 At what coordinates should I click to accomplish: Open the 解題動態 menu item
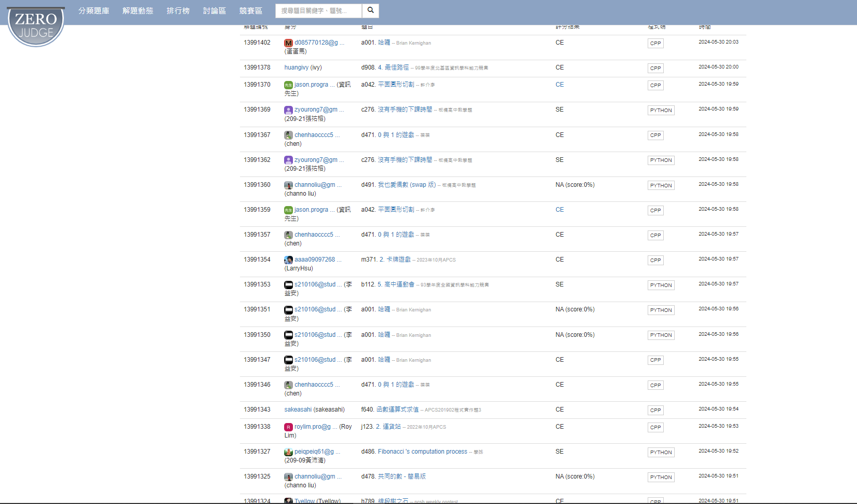point(138,11)
